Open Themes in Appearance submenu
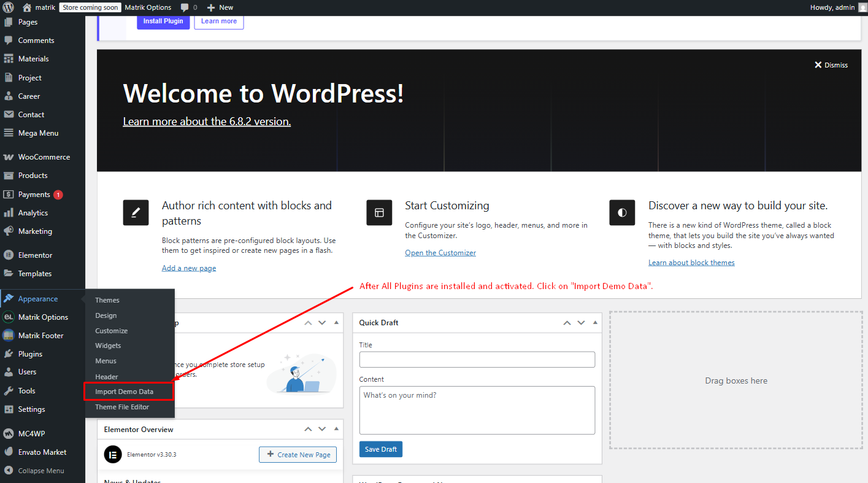 pos(107,300)
